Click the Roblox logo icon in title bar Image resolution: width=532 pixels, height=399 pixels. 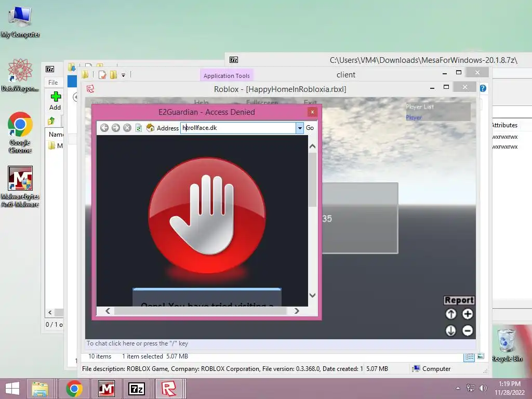(x=90, y=89)
